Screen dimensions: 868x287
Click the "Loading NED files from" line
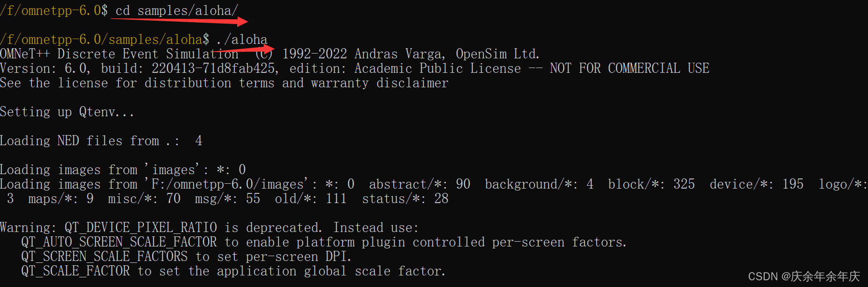pos(80,141)
